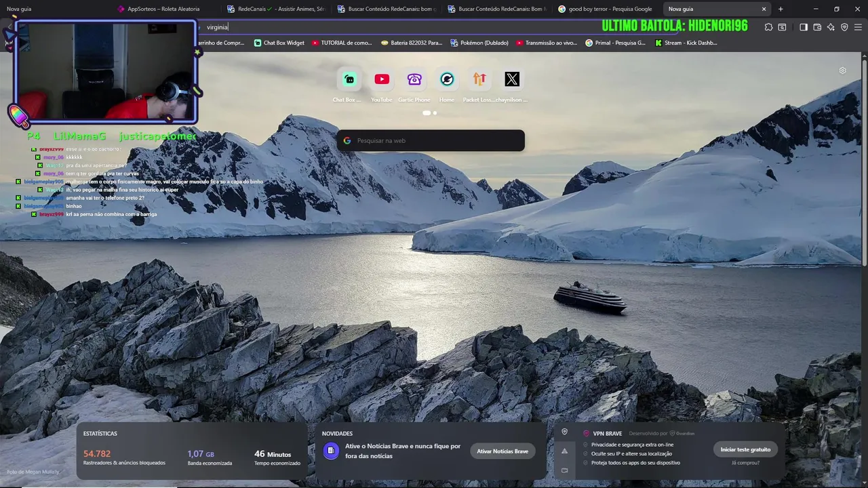This screenshot has height=488, width=868.
Task: Open a new browser tab with plus button
Action: click(x=781, y=9)
